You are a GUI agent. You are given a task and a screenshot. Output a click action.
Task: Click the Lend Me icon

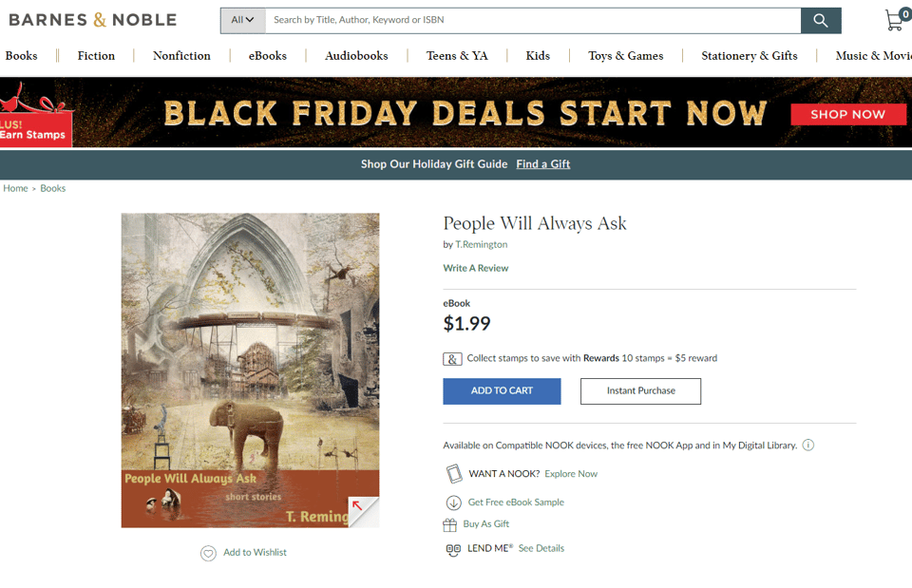(x=453, y=549)
